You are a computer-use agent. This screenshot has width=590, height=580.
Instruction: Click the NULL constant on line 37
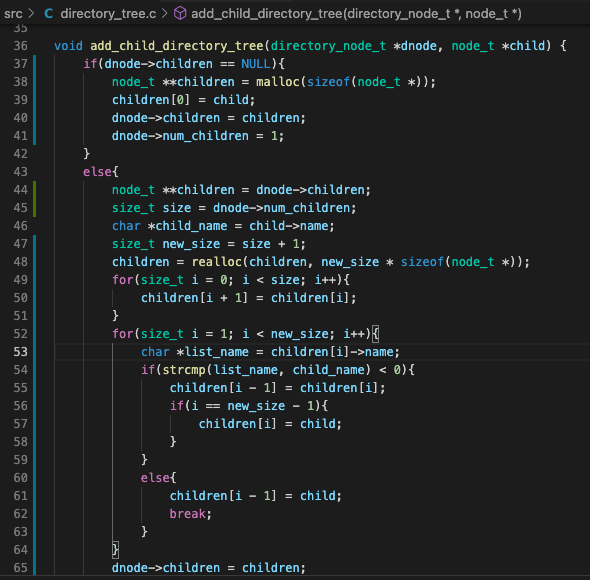(x=256, y=64)
